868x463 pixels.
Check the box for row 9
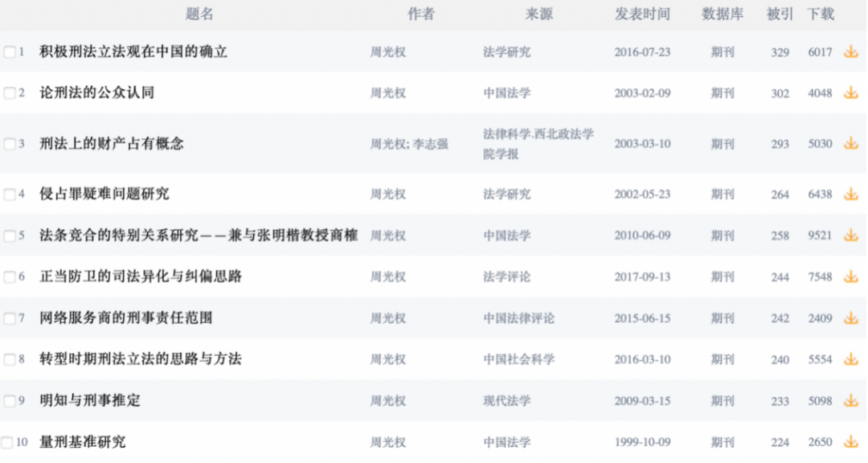[10, 401]
